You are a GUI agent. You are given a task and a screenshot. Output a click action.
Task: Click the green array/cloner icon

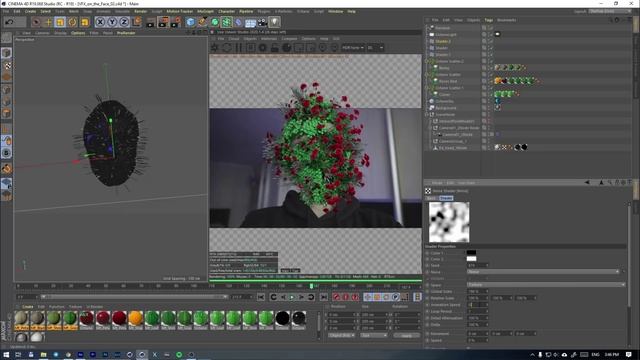point(227,22)
